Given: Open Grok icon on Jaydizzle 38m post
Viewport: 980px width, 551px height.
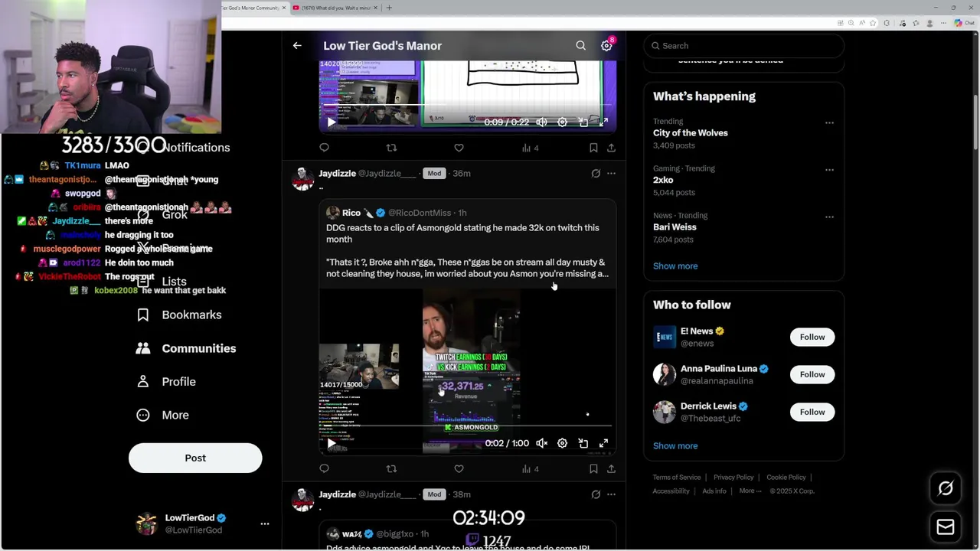Looking at the screenshot, I should coord(596,495).
